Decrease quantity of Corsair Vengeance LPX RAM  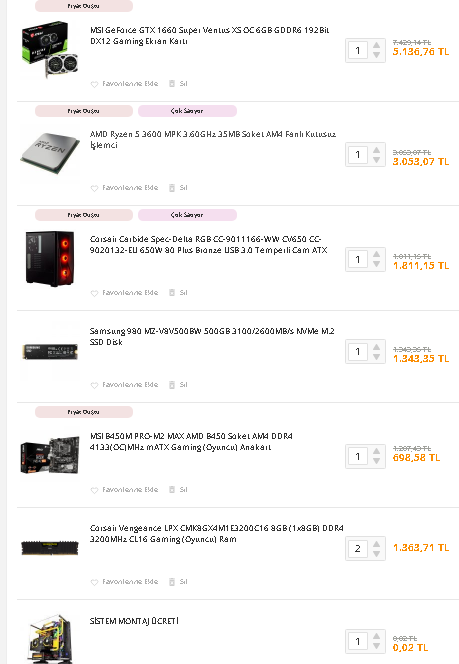click(376, 553)
